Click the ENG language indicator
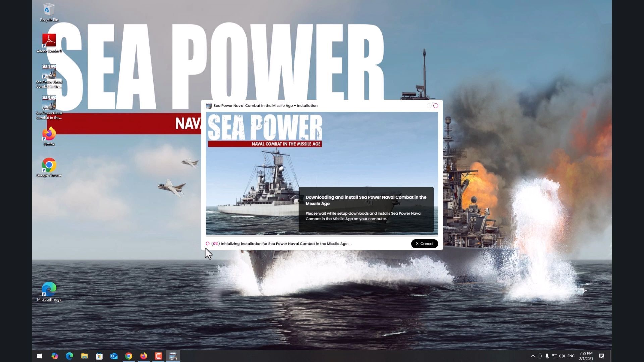Image resolution: width=644 pixels, height=362 pixels. tap(571, 356)
